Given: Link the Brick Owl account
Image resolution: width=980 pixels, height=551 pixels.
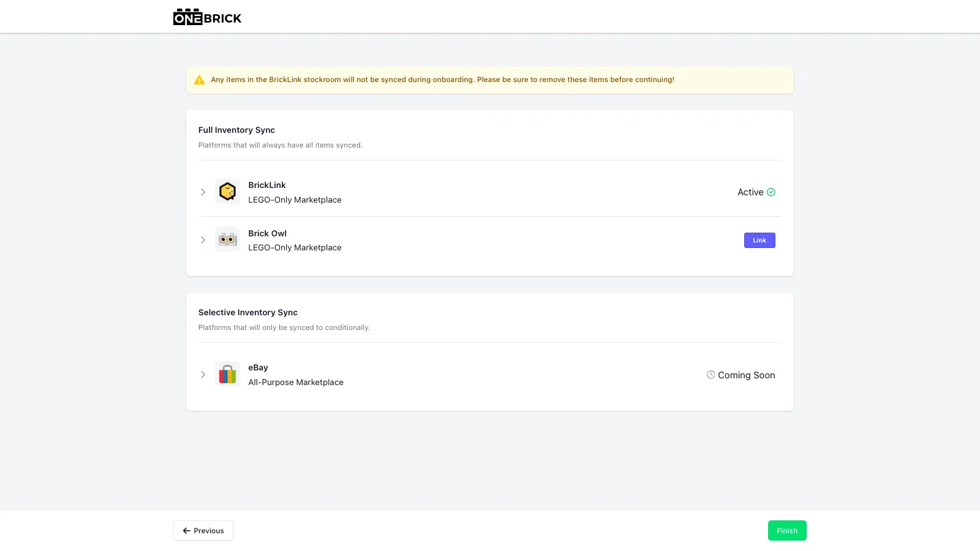Looking at the screenshot, I should pyautogui.click(x=759, y=240).
